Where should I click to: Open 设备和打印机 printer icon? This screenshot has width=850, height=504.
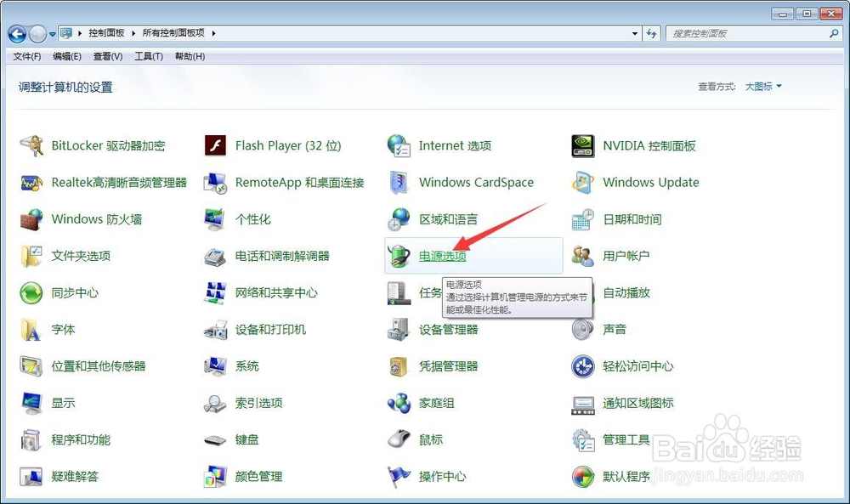point(215,330)
